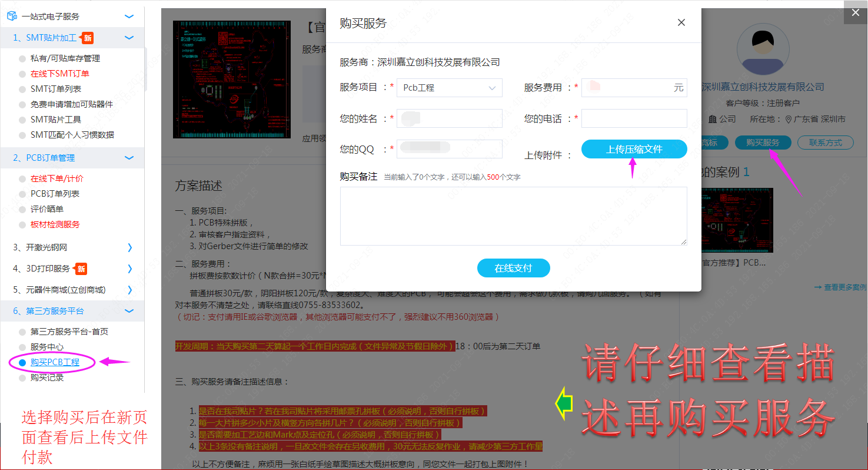Select the 私有/可贴库存管理 item
The image size is (868, 470).
65,58
